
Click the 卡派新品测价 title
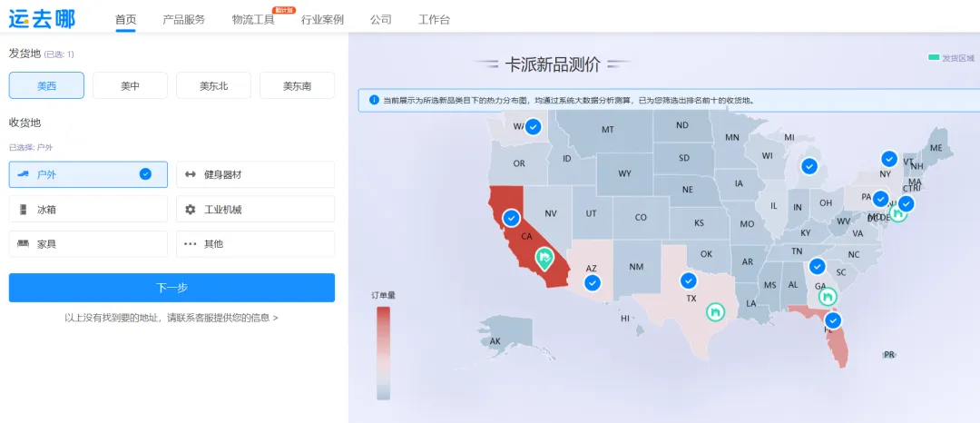coord(553,64)
